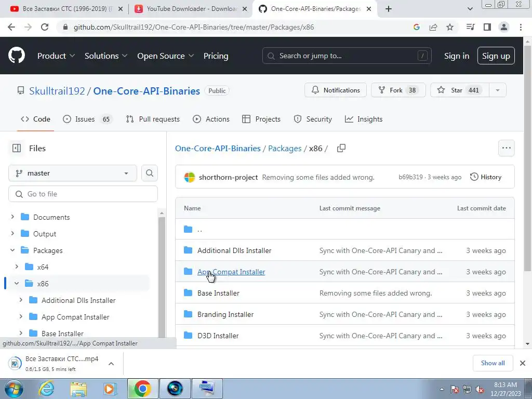The height and width of the screenshot is (399, 532).
Task: Copy path with the copy icon
Action: [x=341, y=148]
